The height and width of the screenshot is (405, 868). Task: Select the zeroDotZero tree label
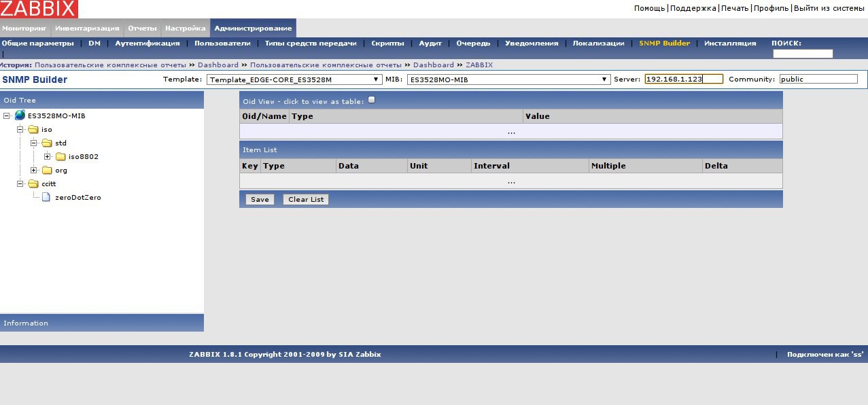(77, 197)
